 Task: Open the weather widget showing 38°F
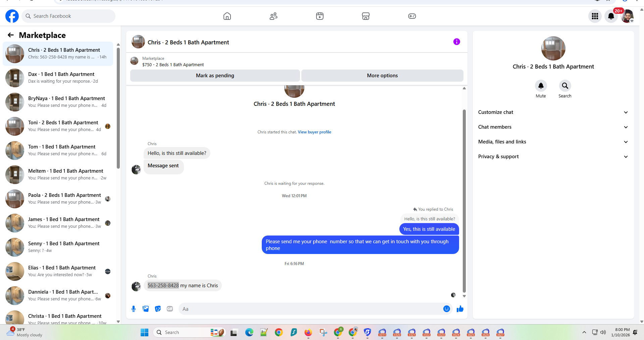coord(24,332)
